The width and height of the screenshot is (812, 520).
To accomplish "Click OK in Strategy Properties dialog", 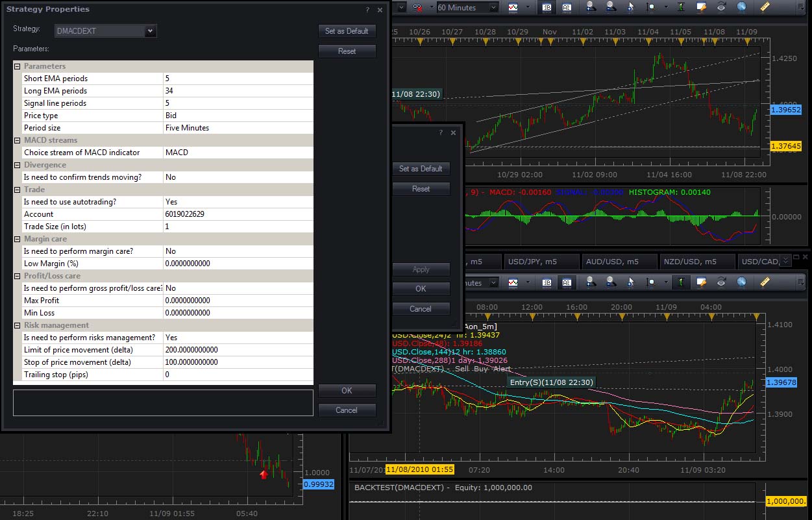I will click(347, 391).
